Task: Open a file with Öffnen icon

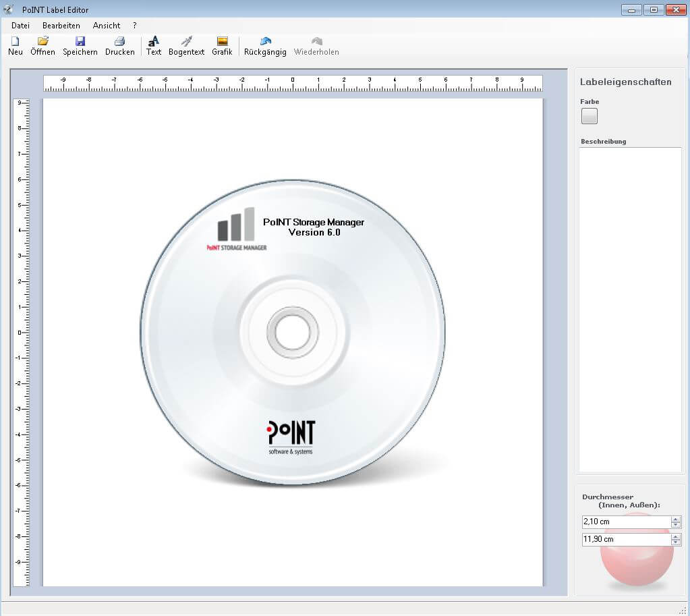Action: [43, 41]
